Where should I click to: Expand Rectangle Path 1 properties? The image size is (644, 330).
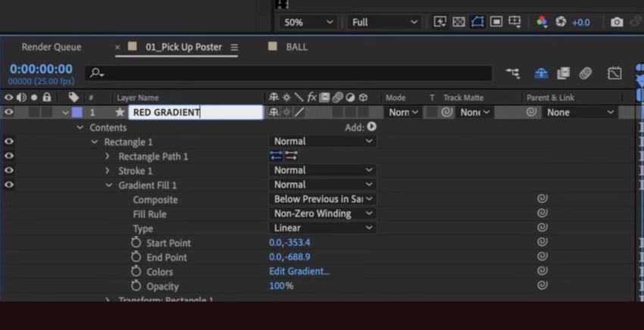[108, 157]
